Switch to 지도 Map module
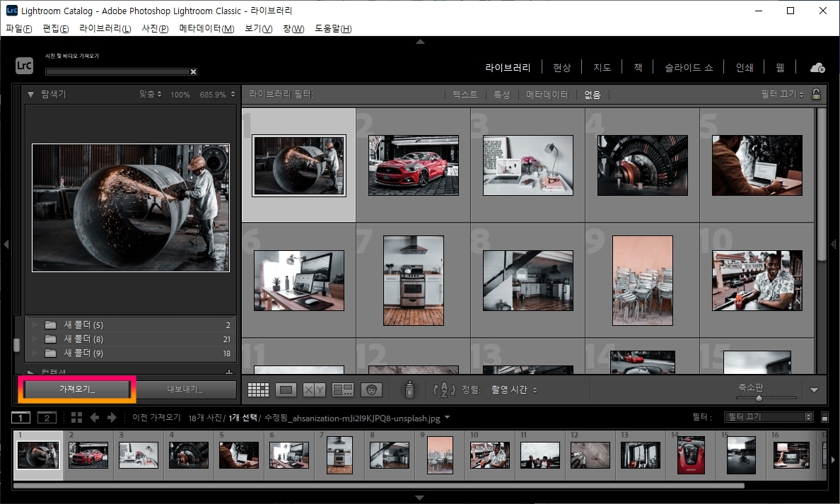The width and height of the screenshot is (840, 504). click(x=602, y=67)
